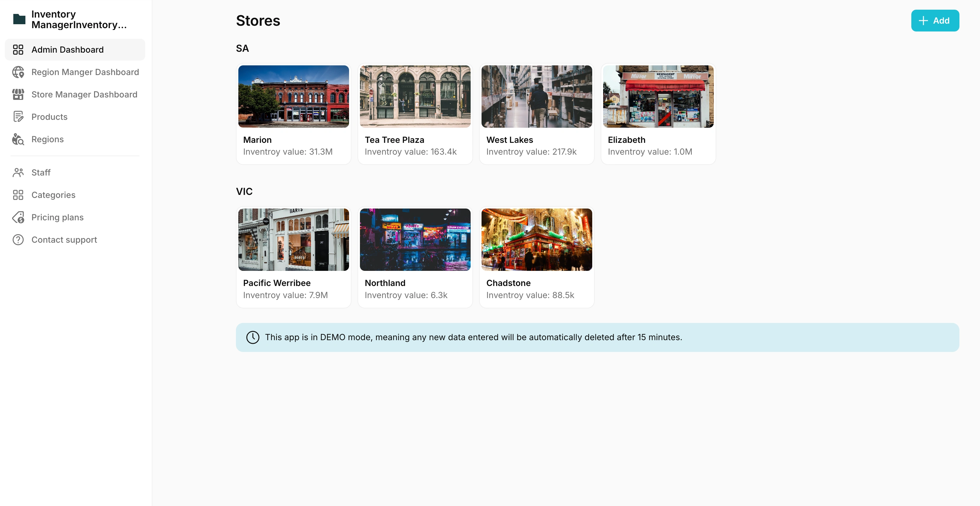
Task: Open the Regions menu item
Action: (47, 139)
